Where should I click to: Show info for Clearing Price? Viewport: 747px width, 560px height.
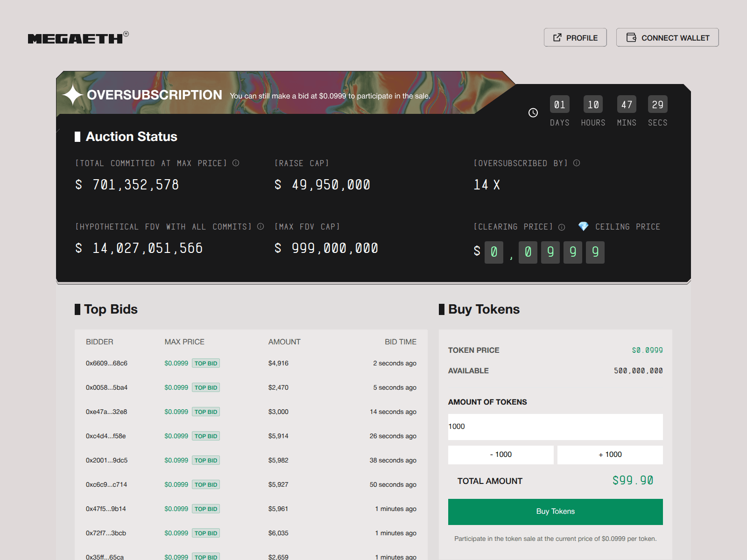[x=562, y=227]
